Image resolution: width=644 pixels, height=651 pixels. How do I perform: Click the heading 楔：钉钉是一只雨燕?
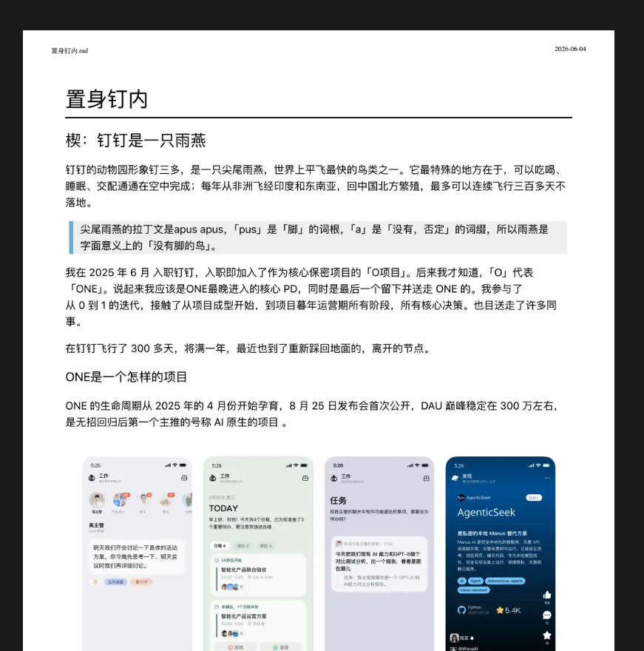click(136, 141)
